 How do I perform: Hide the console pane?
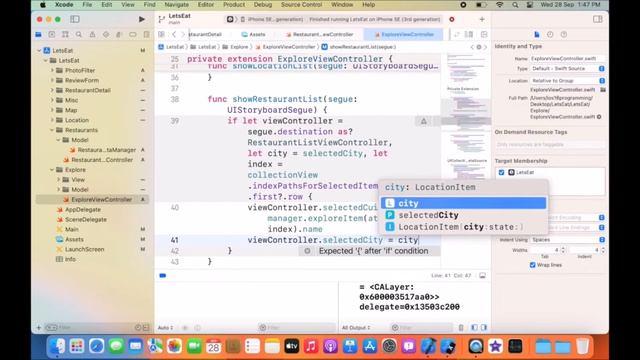tap(484, 327)
